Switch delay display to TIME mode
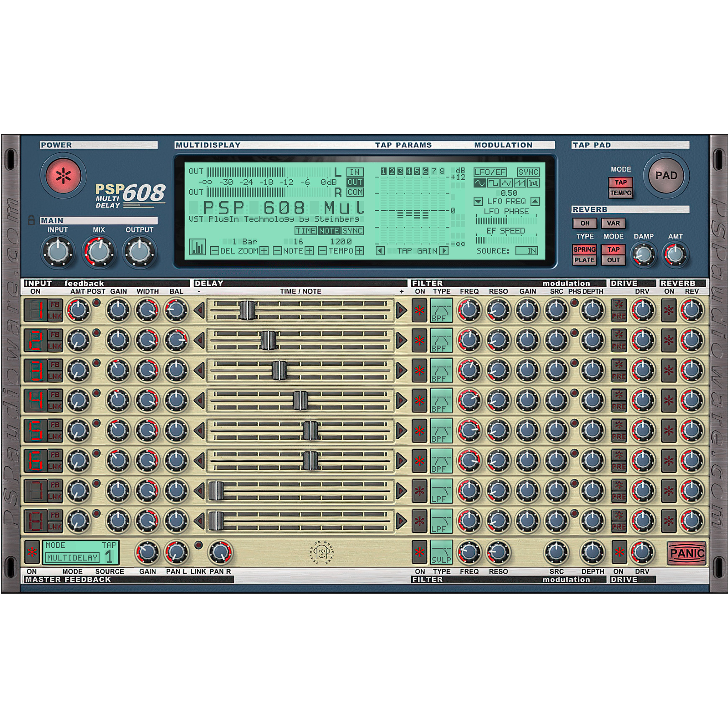The width and height of the screenshot is (728, 728). tap(306, 231)
